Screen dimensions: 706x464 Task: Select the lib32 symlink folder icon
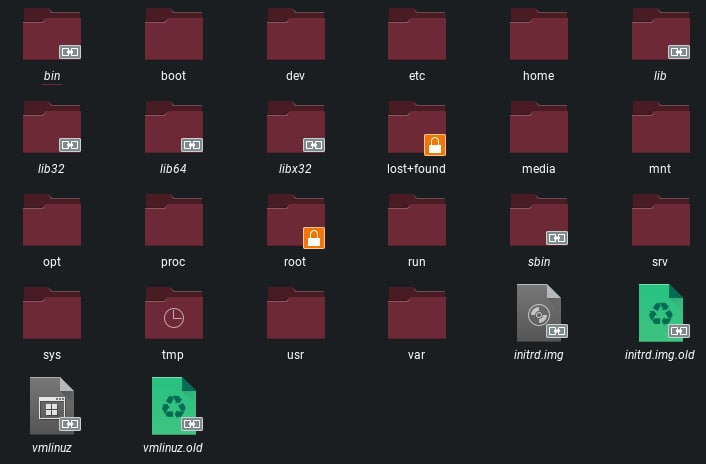tap(52, 127)
